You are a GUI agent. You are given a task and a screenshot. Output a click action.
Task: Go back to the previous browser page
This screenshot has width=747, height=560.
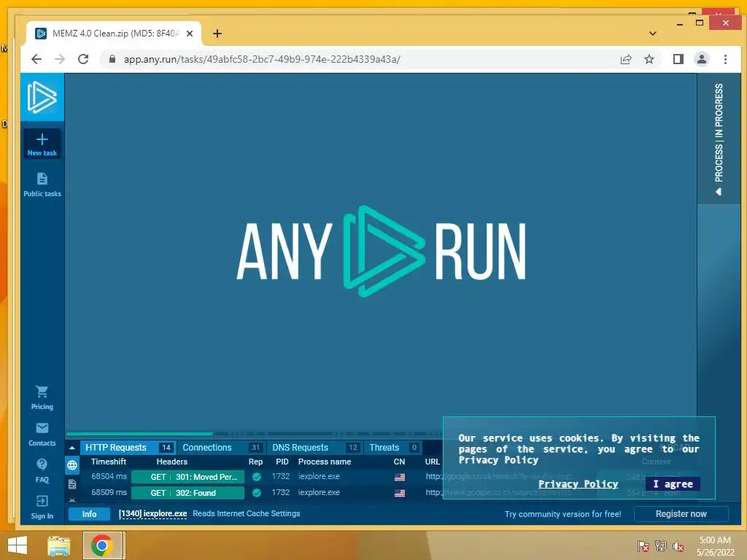(x=36, y=59)
